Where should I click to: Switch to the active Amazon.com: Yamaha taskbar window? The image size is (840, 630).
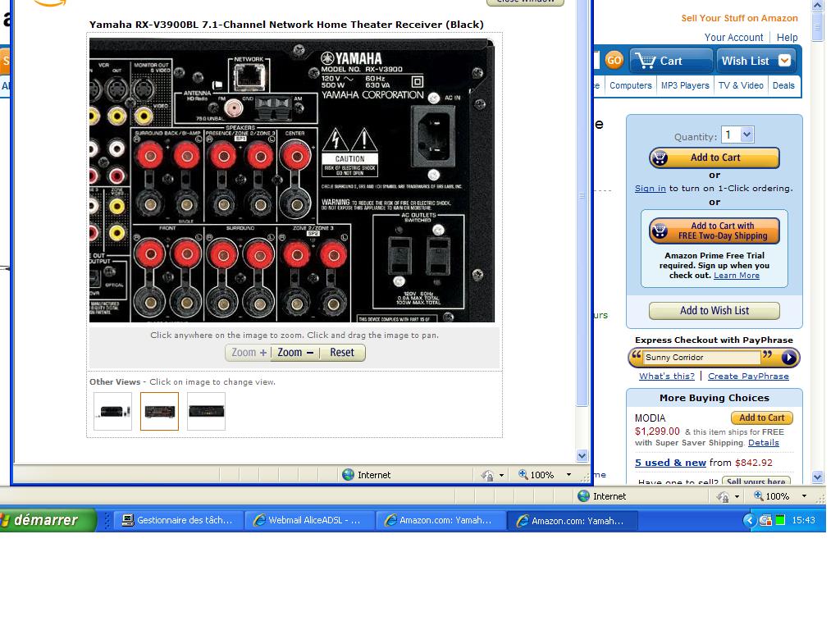pos(572,520)
